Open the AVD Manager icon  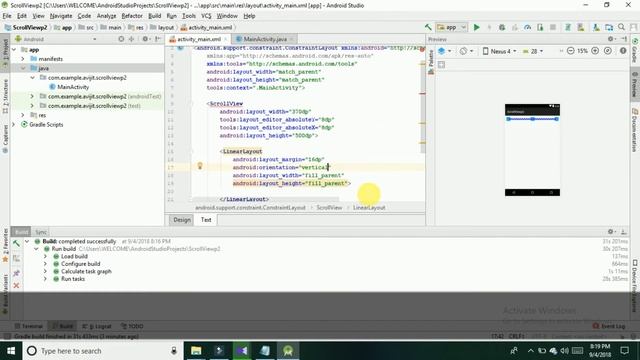point(580,27)
